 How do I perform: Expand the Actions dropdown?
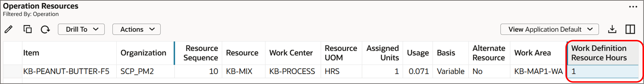[x=136, y=29]
